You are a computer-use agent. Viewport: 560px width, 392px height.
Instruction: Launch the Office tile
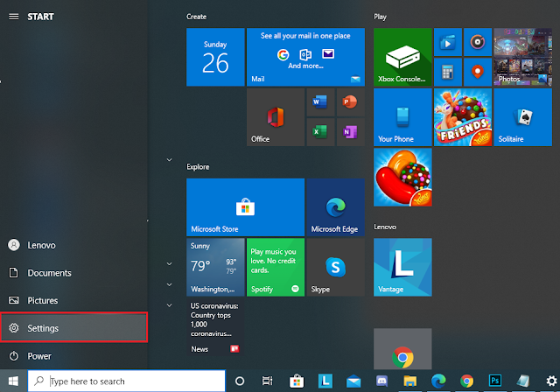pos(276,117)
